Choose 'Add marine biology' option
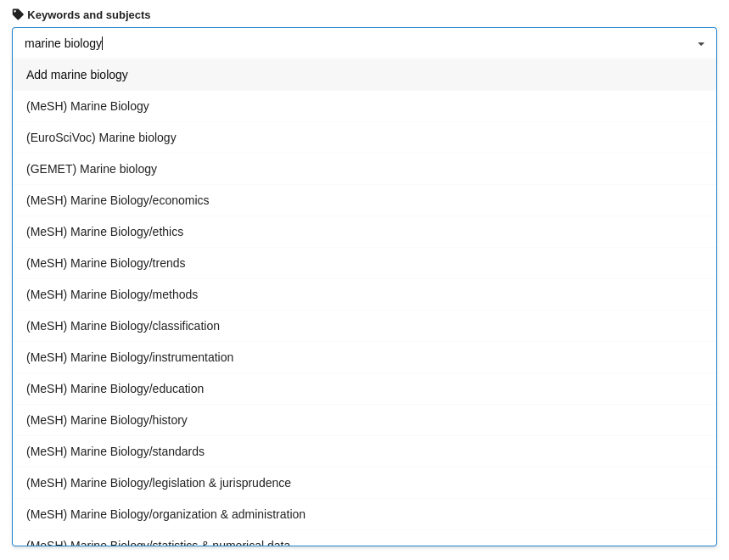 (365, 75)
